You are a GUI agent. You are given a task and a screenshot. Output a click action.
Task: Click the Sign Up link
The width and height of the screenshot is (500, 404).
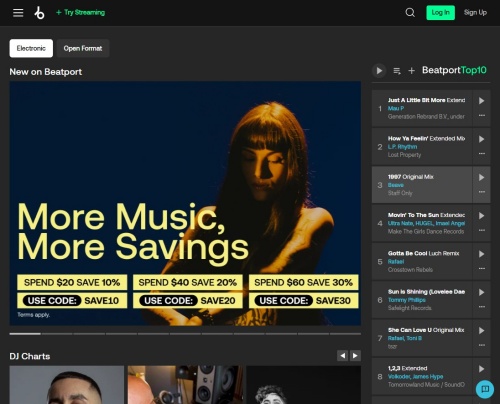pyautogui.click(x=475, y=13)
